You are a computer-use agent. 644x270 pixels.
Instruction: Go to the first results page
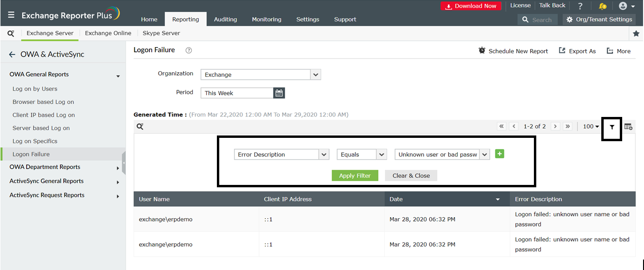coord(502,126)
